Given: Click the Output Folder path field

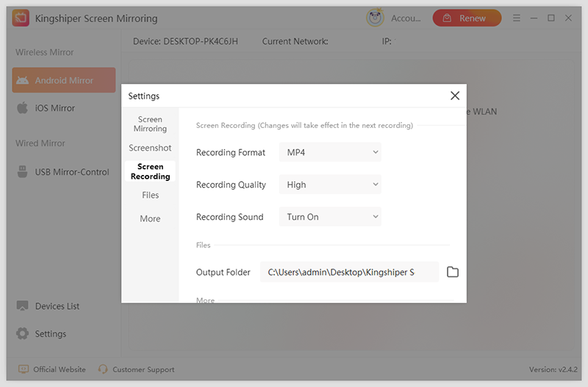Looking at the screenshot, I should 350,271.
